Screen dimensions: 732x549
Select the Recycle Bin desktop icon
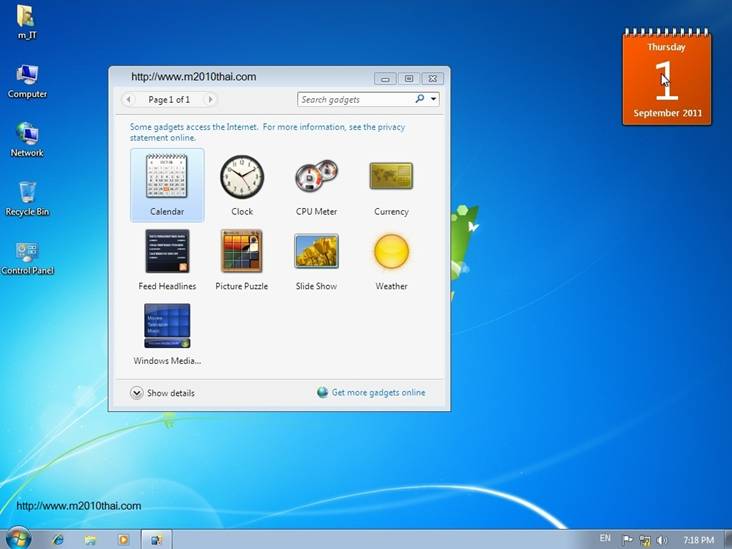[27, 199]
